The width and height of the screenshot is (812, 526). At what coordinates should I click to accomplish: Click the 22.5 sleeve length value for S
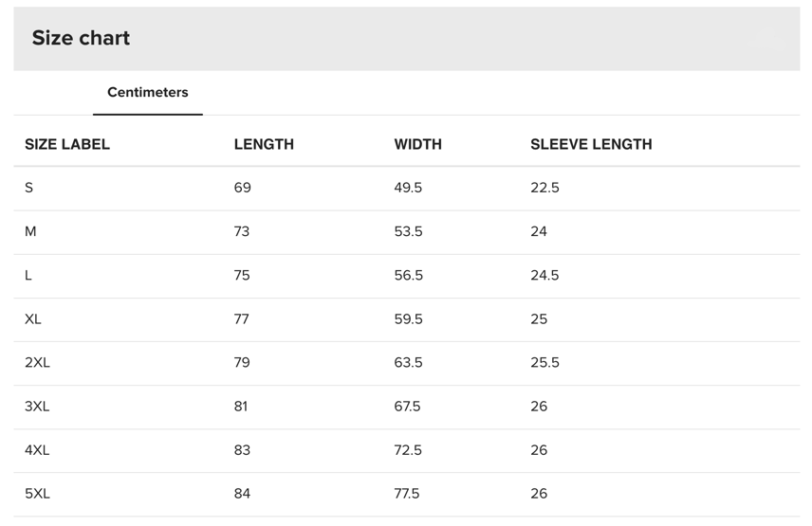tap(544, 188)
